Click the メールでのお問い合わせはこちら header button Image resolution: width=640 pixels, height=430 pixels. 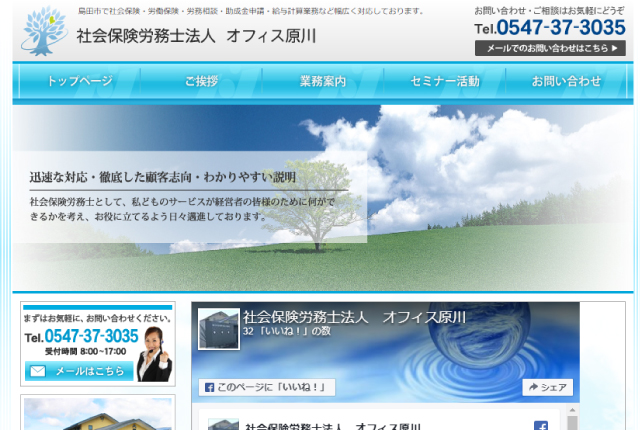click(x=550, y=48)
